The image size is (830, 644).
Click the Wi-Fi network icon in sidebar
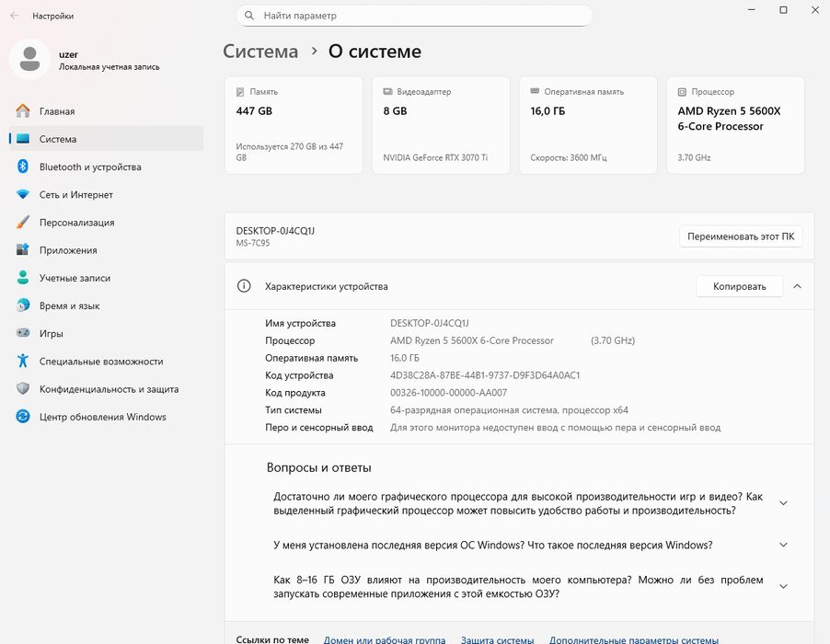click(x=23, y=194)
